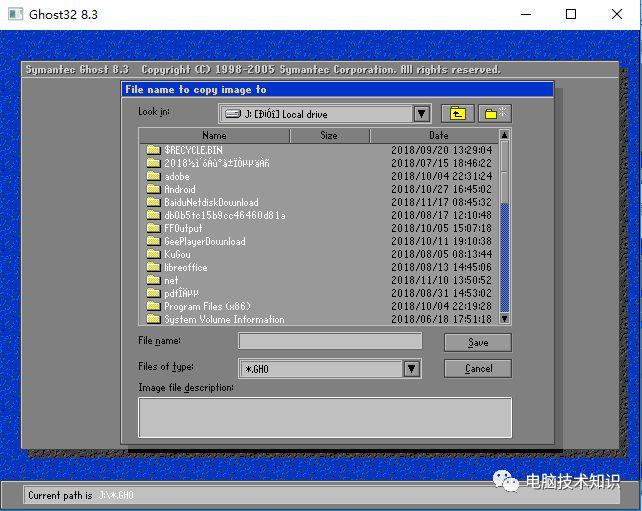Click the Ghost32 8.3 title bar app icon
642x511 pixels.
point(16,14)
